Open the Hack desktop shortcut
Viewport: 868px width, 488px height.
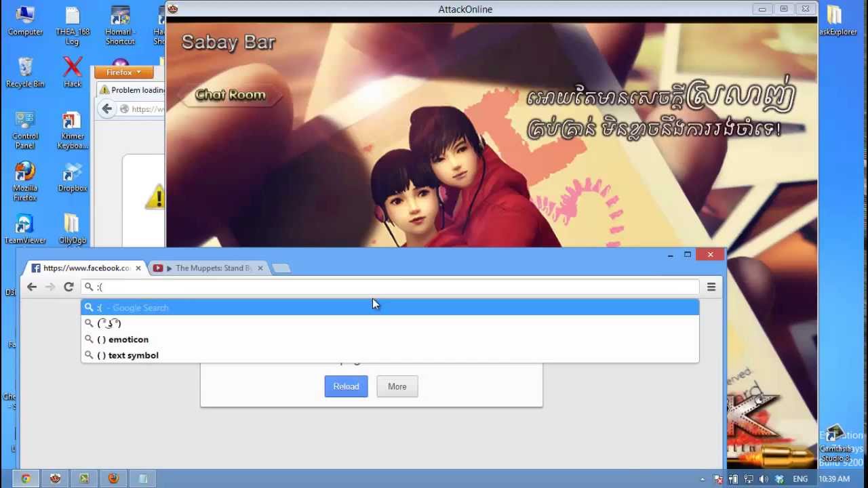click(73, 73)
